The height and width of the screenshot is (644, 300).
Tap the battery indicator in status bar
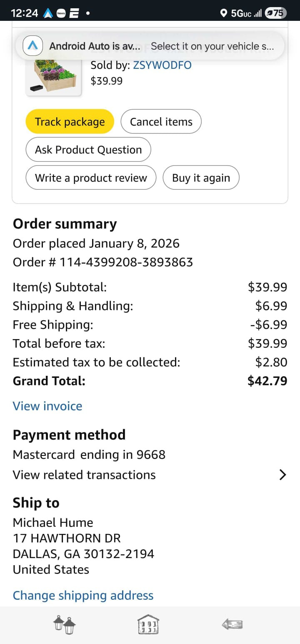coord(276,13)
